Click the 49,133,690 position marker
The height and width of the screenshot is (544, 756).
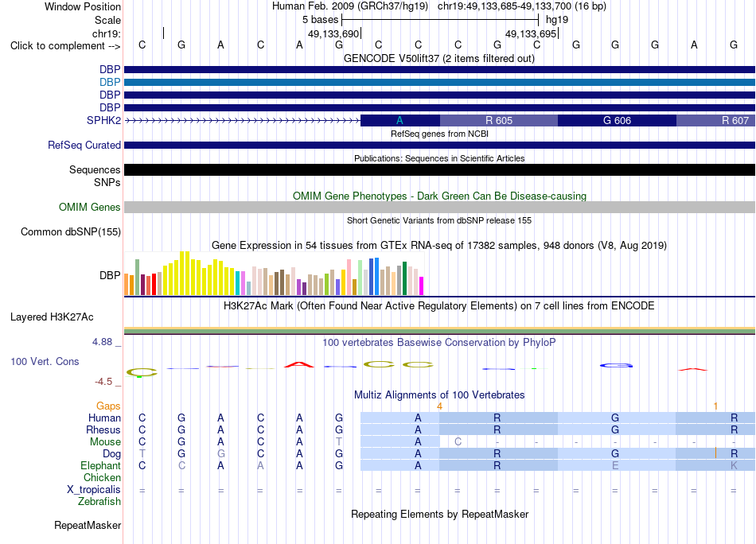pos(333,33)
